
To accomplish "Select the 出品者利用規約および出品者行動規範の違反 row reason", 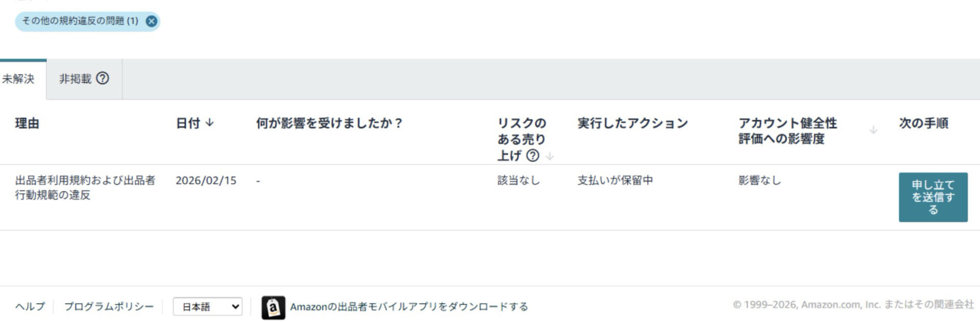I will (85, 187).
